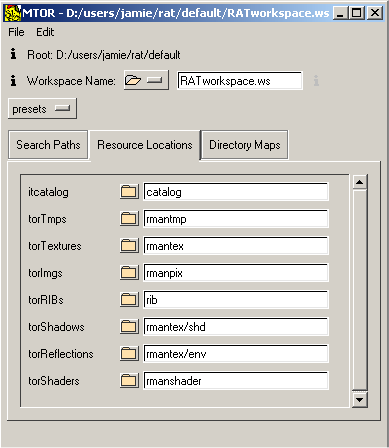Close the MTOR window

375,13
